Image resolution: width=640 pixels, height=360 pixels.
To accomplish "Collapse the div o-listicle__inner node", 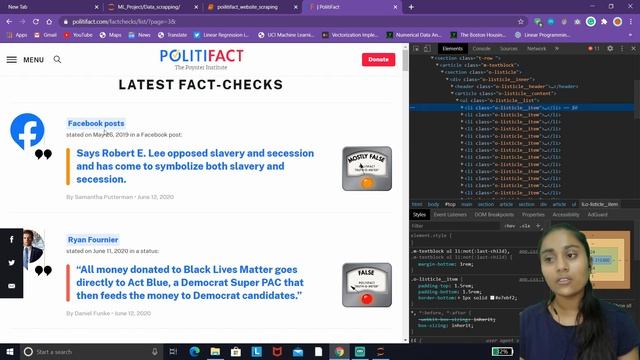I will [x=447, y=80].
